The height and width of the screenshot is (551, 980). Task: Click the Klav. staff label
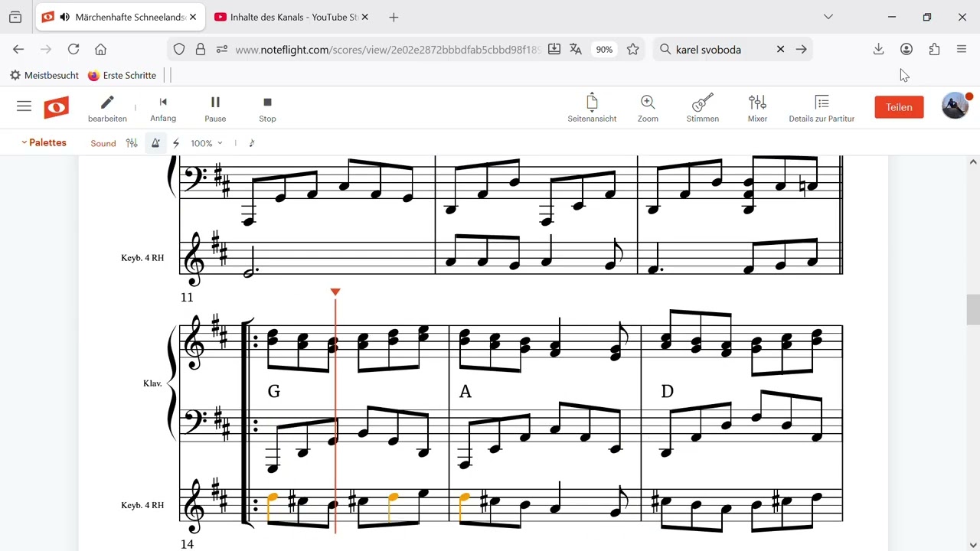pos(152,383)
